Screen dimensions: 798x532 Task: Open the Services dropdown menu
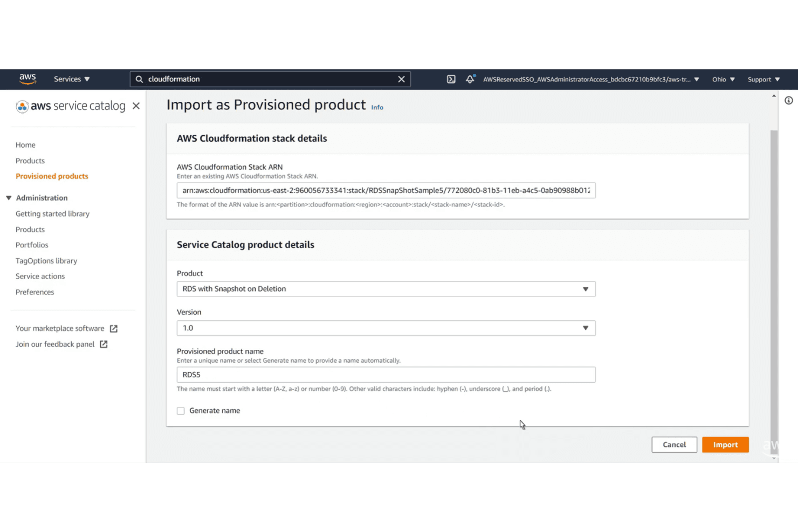(72, 79)
